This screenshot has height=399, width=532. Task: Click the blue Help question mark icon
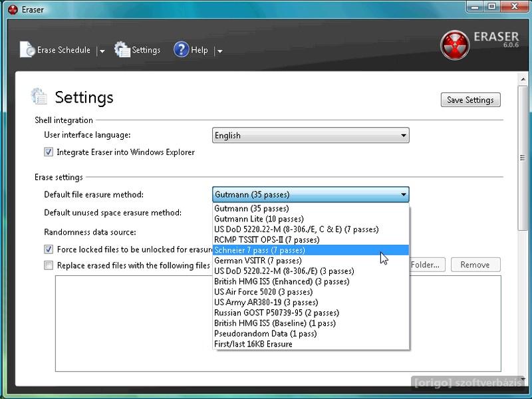(x=181, y=49)
